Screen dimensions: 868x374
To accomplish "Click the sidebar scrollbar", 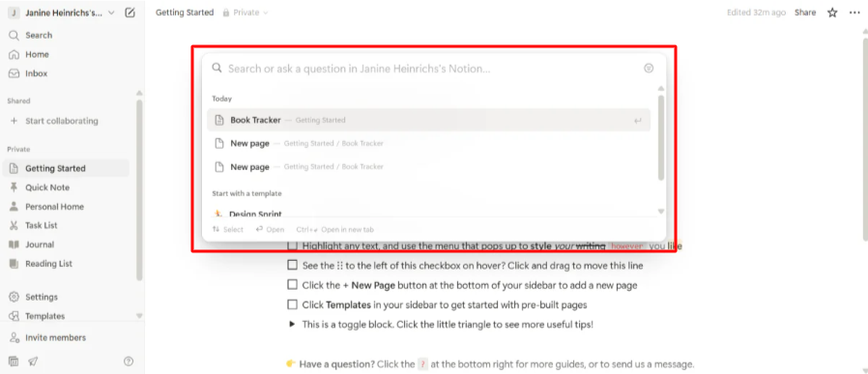I will (139, 189).
